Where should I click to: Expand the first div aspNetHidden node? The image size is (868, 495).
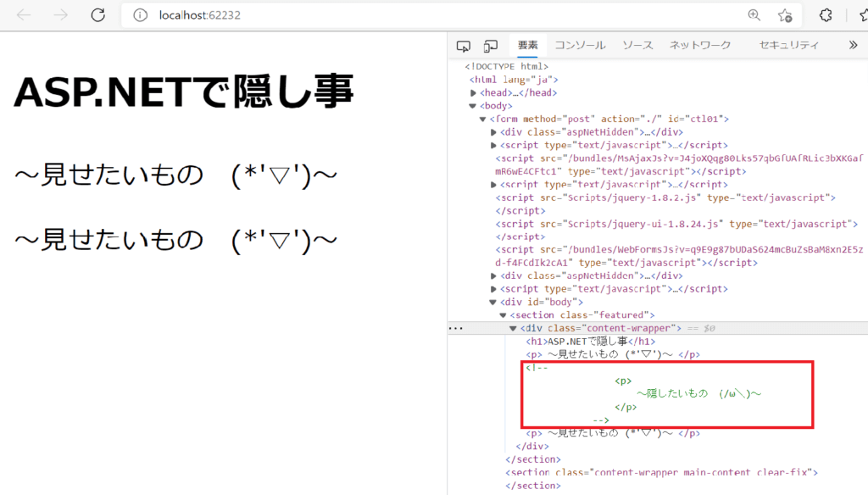493,132
